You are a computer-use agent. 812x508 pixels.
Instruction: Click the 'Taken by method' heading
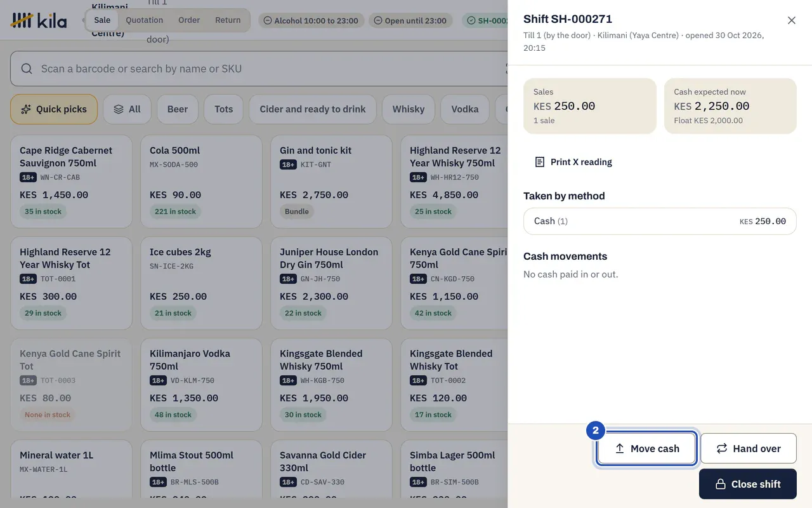[x=564, y=196]
